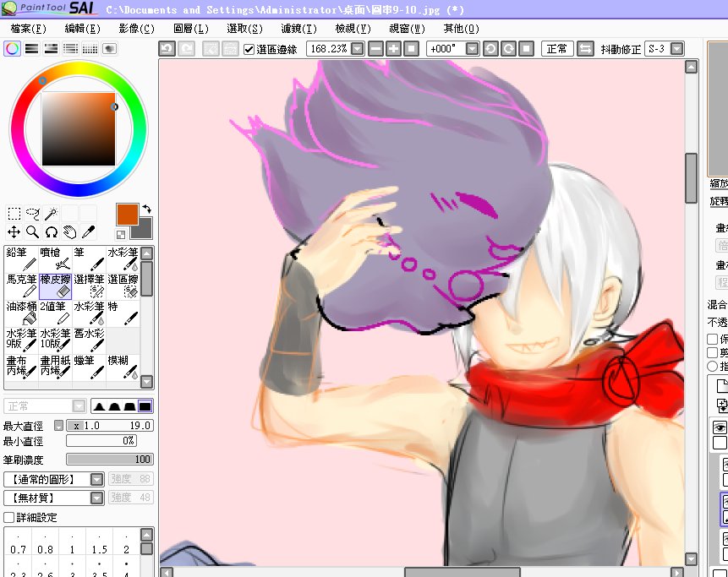Click the zoom out minus button

pos(376,49)
